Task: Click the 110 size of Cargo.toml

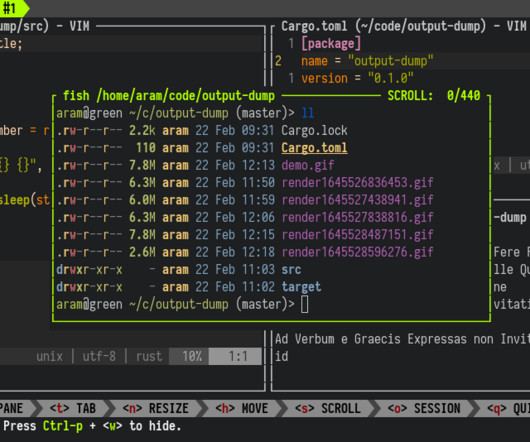Action: pyautogui.click(x=146, y=148)
